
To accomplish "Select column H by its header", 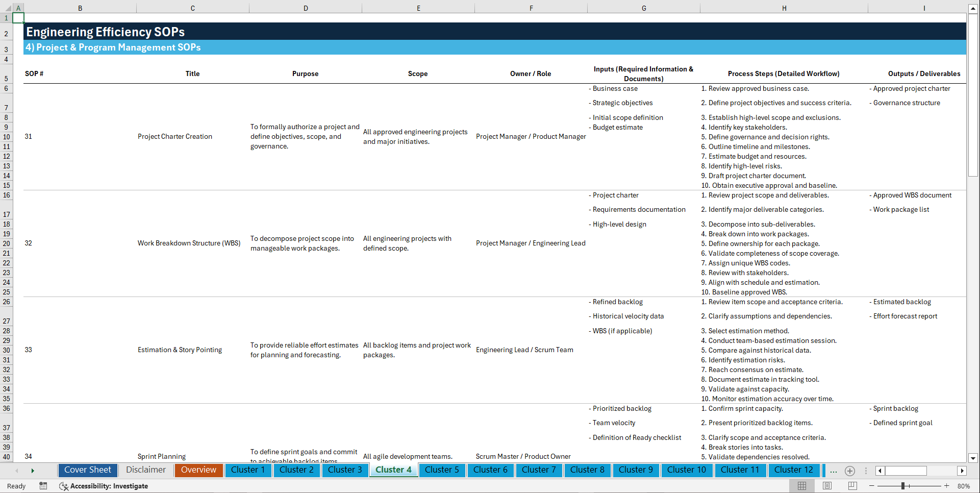I will coord(784,8).
